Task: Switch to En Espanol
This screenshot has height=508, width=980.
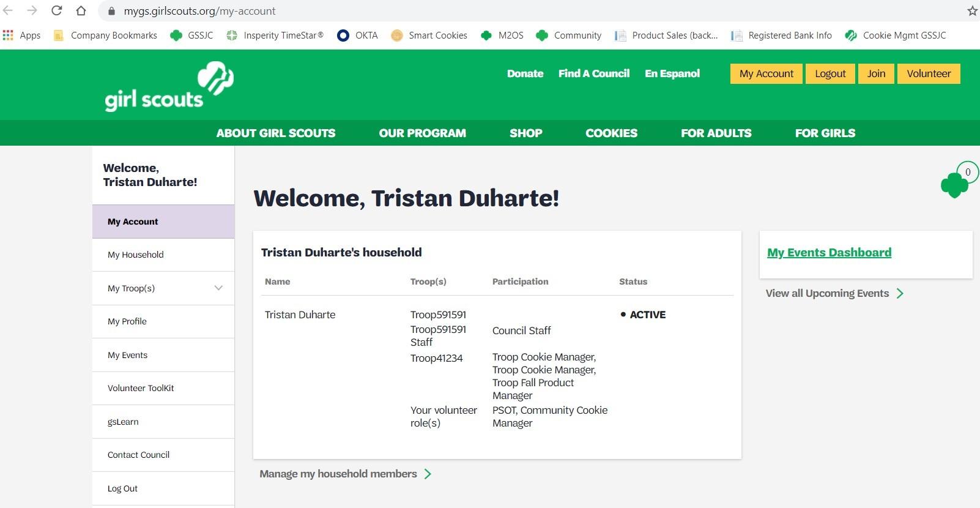Action: click(x=672, y=73)
